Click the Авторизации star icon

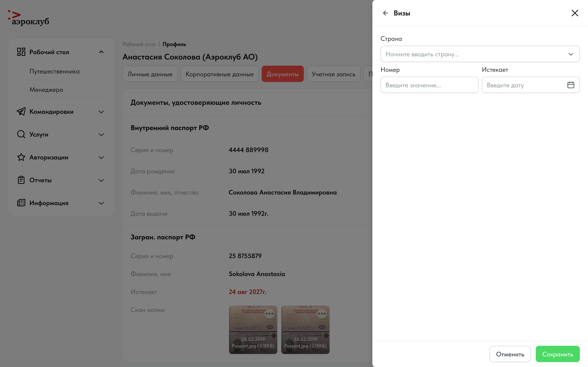(21, 157)
